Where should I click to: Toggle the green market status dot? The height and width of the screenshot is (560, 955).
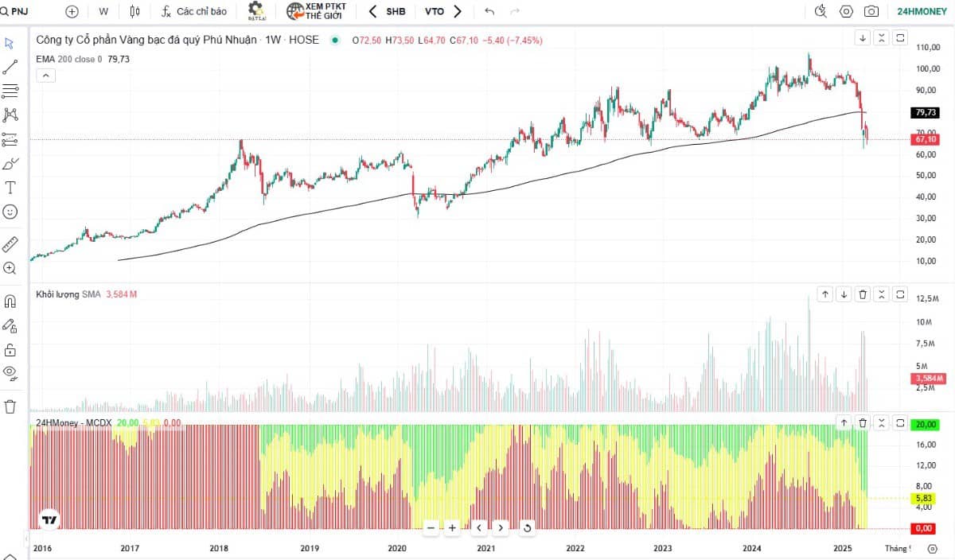pyautogui.click(x=334, y=40)
